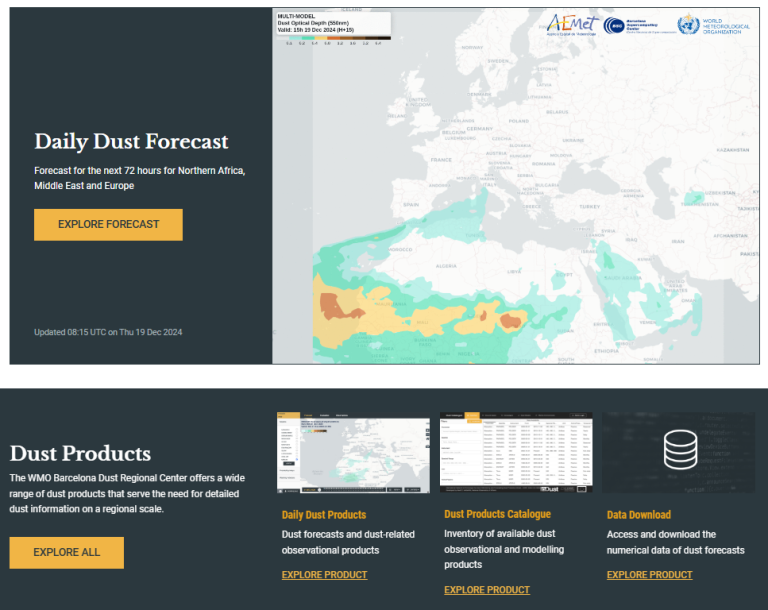Click the EXPLORE ALL button
Image resolution: width=768 pixels, height=610 pixels.
point(67,553)
